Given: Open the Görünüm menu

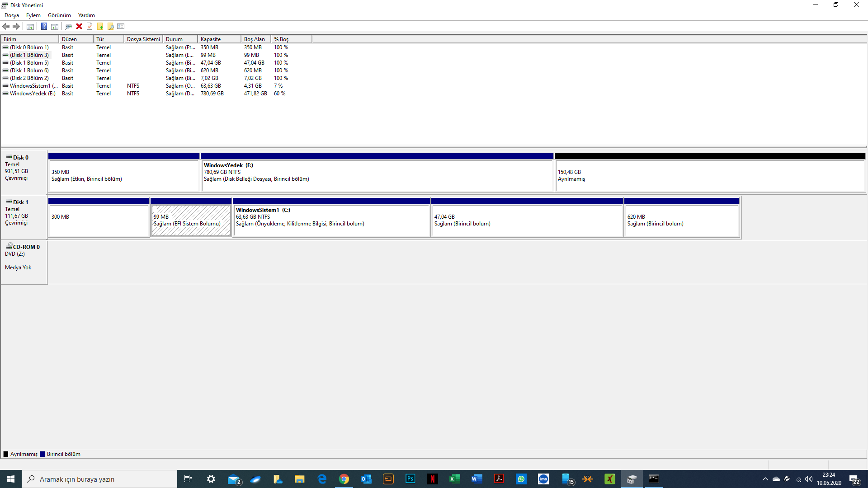Looking at the screenshot, I should coord(59,15).
